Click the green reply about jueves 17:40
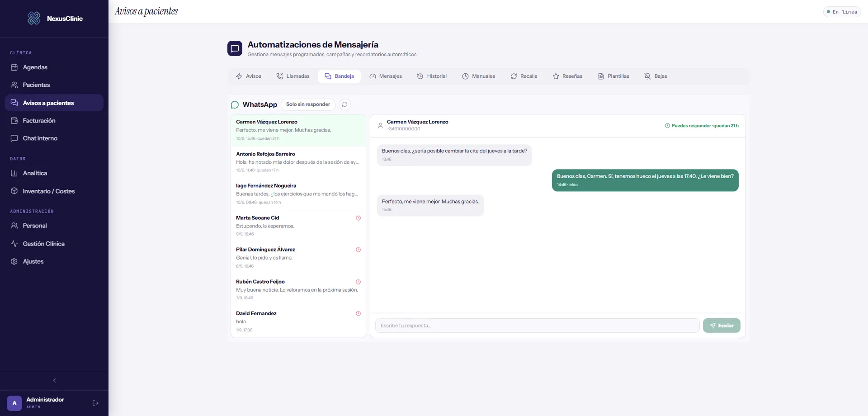Screen dimensions: 868x416 [x=645, y=180]
